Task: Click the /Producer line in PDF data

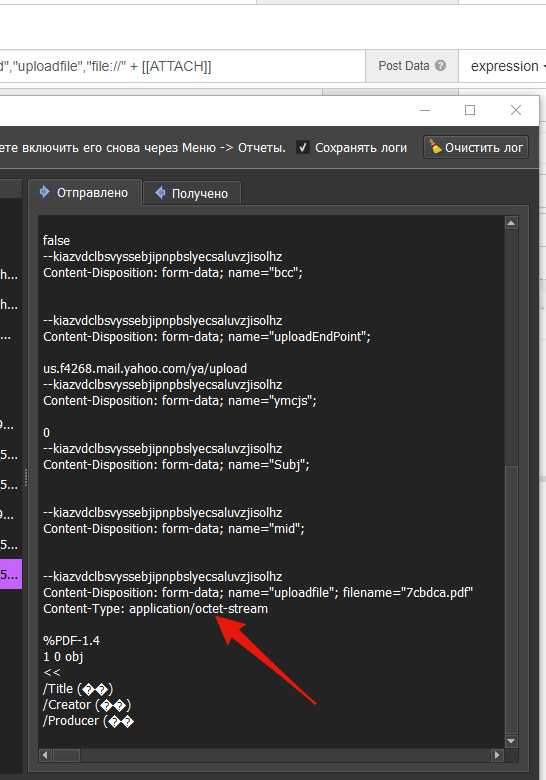Action: coord(88,721)
